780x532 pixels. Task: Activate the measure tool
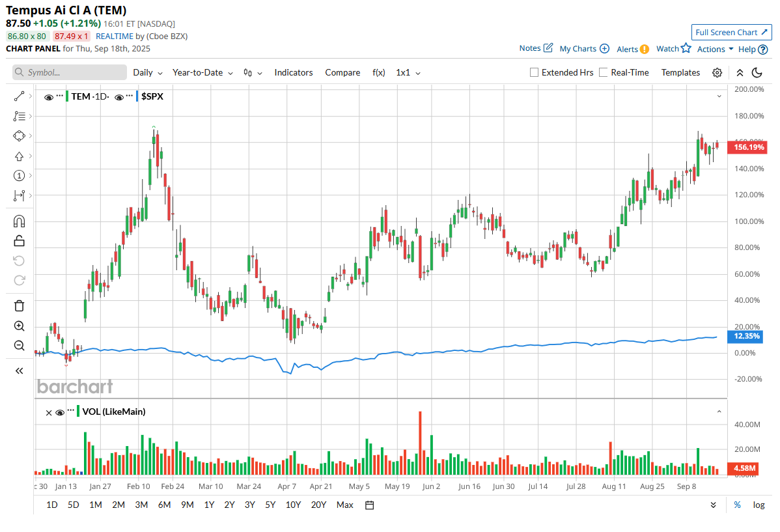(19, 195)
